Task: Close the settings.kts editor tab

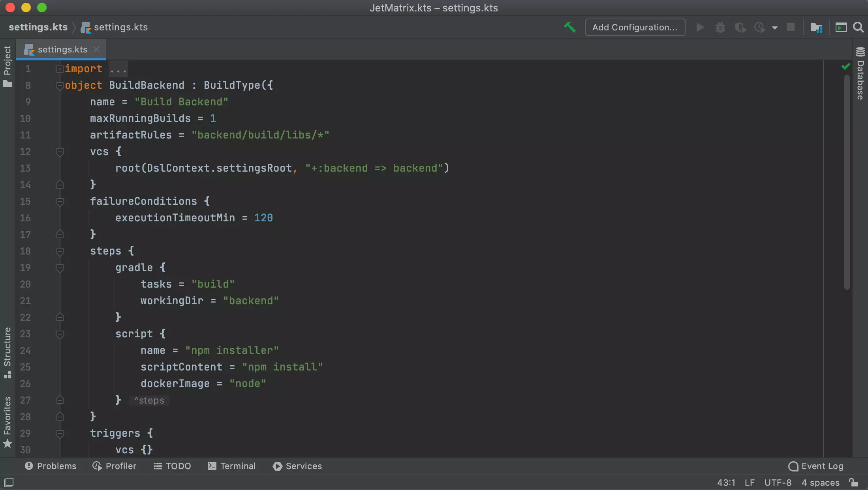Action: pos(96,49)
